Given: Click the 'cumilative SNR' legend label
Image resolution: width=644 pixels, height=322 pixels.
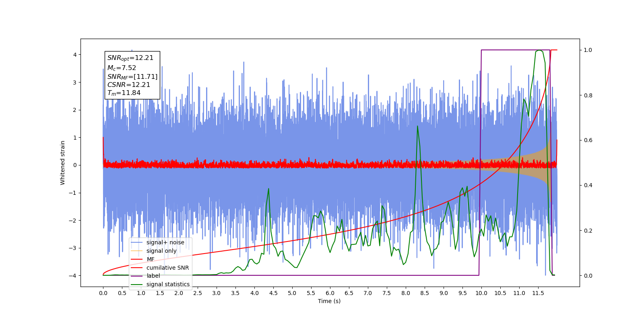Looking at the screenshot, I should pyautogui.click(x=167, y=268).
